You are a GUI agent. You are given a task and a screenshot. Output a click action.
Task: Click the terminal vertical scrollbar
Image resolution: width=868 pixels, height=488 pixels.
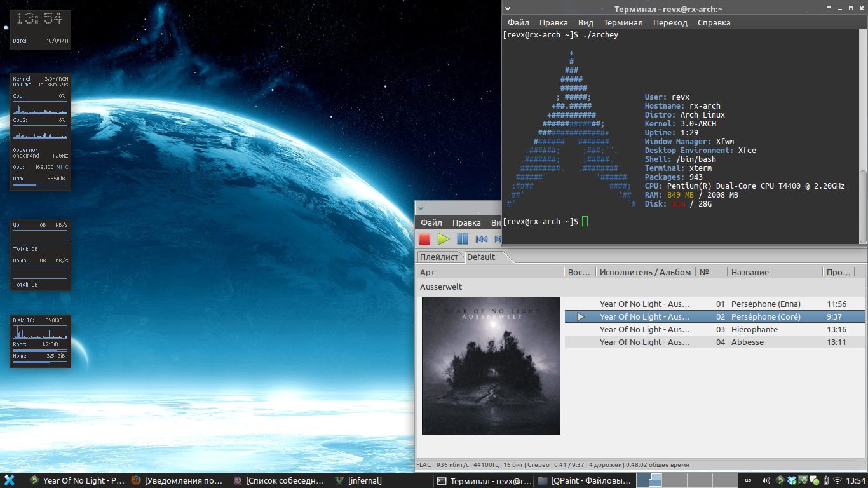tap(863, 207)
